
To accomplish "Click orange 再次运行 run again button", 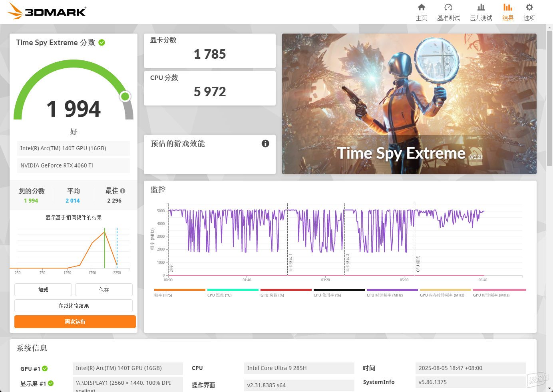I will (75, 322).
